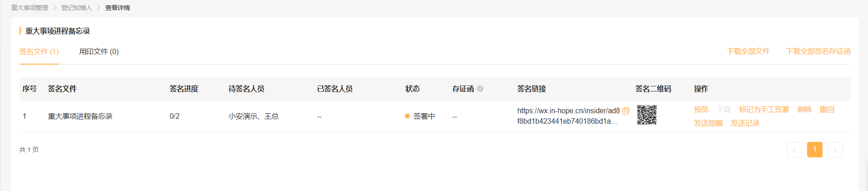Click 发送提醒 action
Image resolution: width=868 pixels, height=191 pixels.
708,123
